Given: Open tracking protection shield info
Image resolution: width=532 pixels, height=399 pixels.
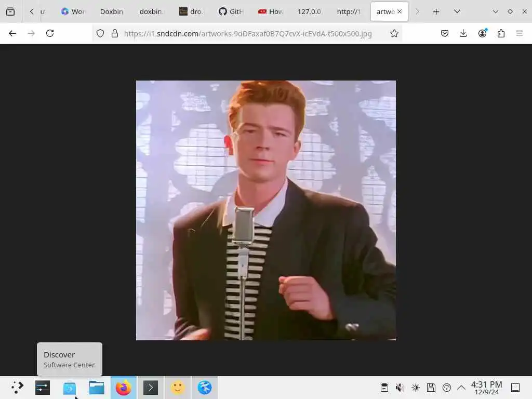Looking at the screenshot, I should pos(100,33).
